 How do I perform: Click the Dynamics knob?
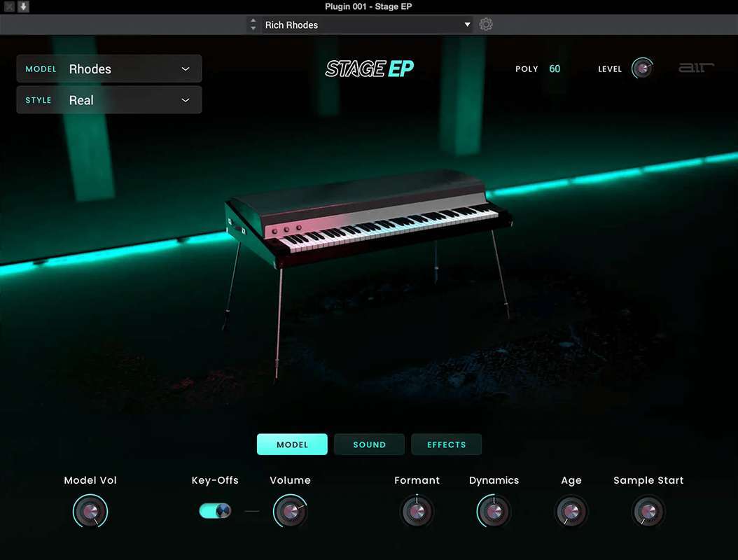click(494, 512)
